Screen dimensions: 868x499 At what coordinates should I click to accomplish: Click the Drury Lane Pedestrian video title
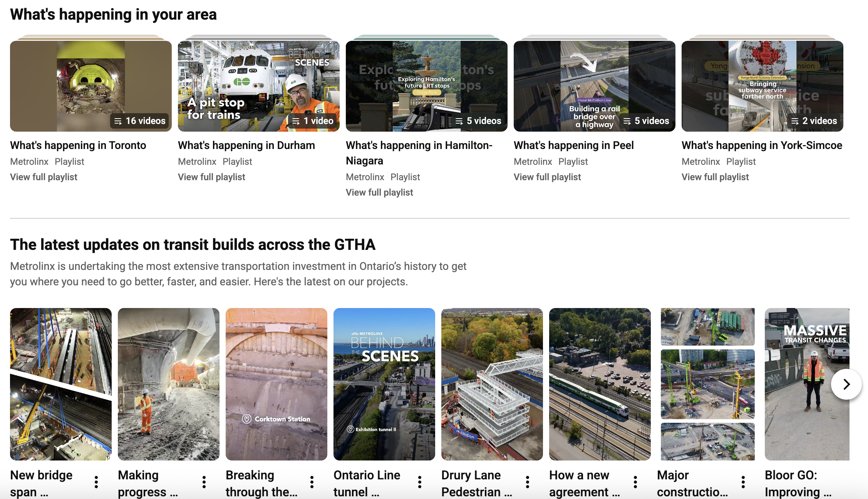coord(477,483)
